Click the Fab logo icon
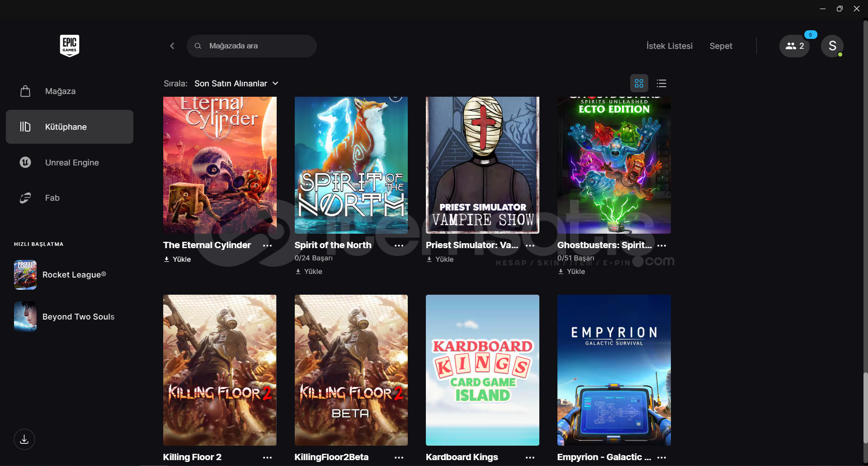This screenshot has height=466, width=868. tap(25, 198)
